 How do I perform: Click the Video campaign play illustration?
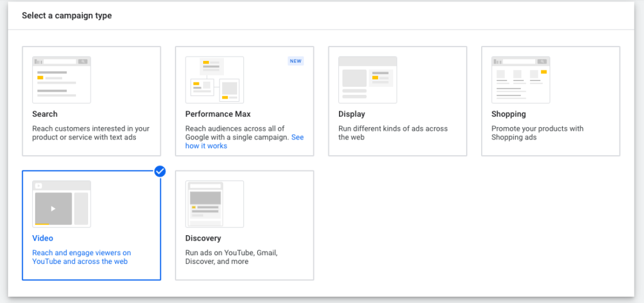[x=62, y=204]
